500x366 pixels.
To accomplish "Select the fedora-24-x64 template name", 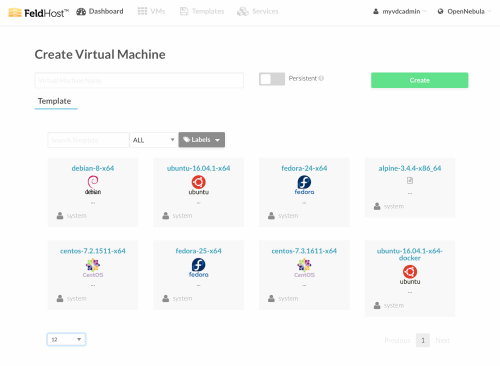I will tap(304, 168).
